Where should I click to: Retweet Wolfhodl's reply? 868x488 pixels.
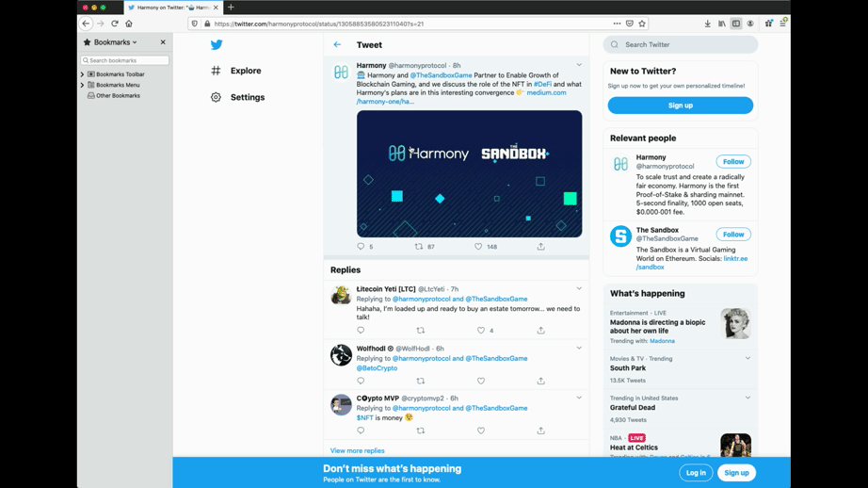coord(421,381)
